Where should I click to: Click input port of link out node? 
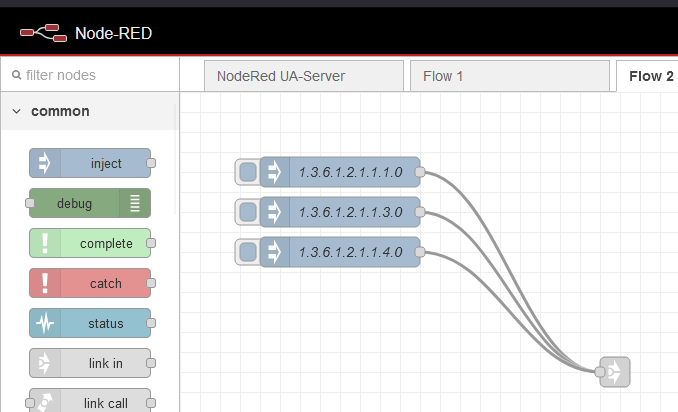click(600, 372)
